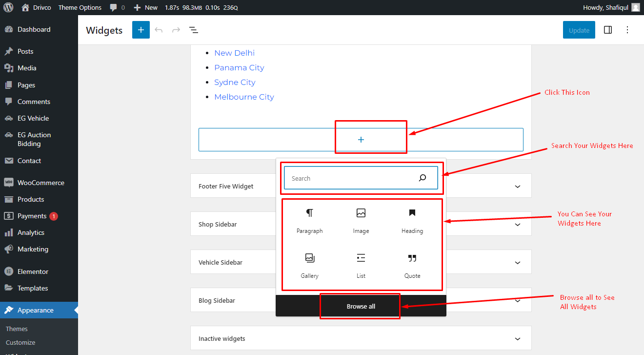This screenshot has width=644, height=355.
Task: Select the Appearance menu item
Action: pyautogui.click(x=39, y=310)
